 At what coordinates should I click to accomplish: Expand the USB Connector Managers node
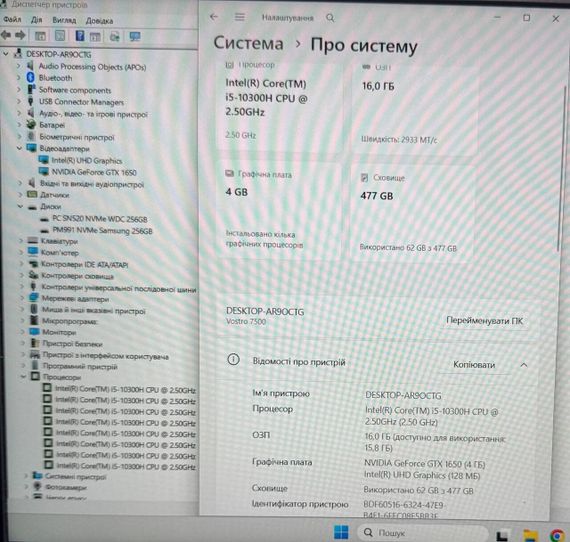(x=19, y=101)
